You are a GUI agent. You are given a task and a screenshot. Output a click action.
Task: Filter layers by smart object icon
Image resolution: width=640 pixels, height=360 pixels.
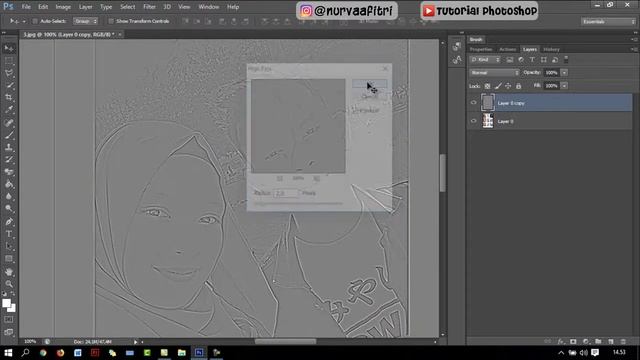coord(555,60)
